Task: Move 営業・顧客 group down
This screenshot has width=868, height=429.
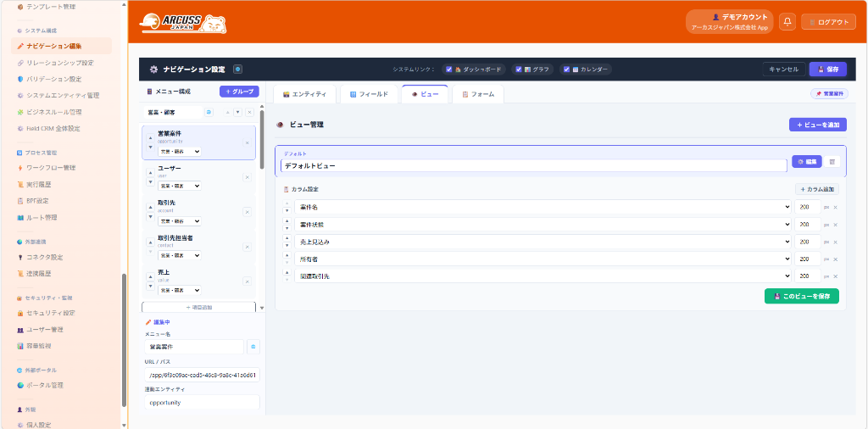Action: coord(237,112)
